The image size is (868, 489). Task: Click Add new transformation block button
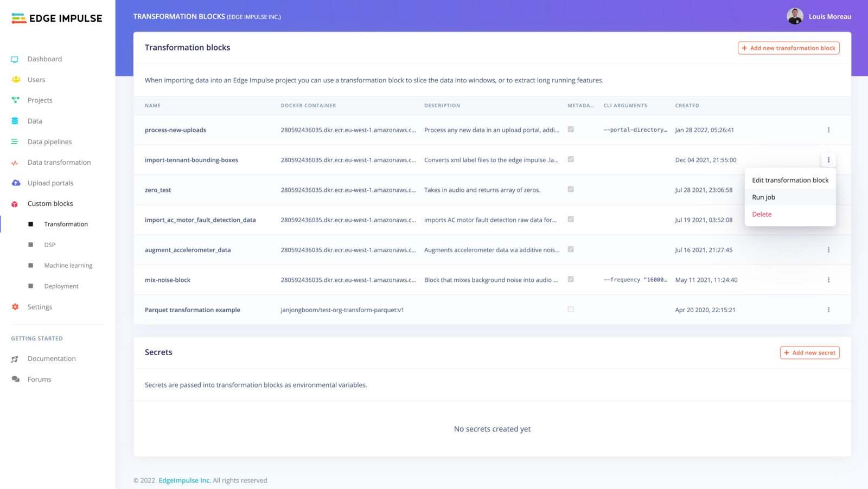pyautogui.click(x=788, y=48)
